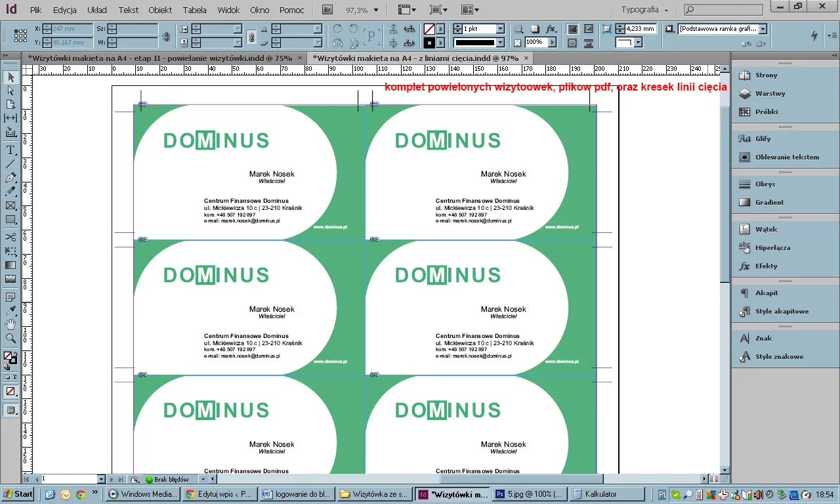The image size is (840, 504).
Task: Open the Typografia workspace dropdown
Action: pos(644,10)
